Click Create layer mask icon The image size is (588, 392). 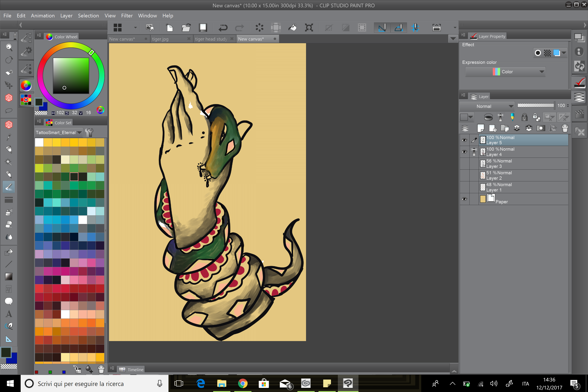(x=541, y=128)
